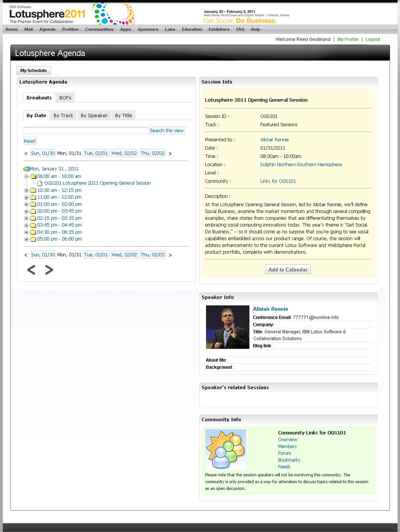Click the Lotusphere 2011 logo

(47, 14)
